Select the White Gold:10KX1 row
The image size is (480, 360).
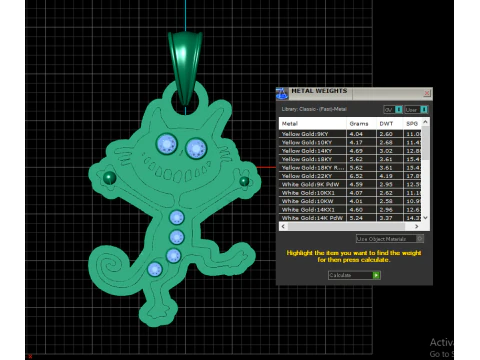pos(350,193)
